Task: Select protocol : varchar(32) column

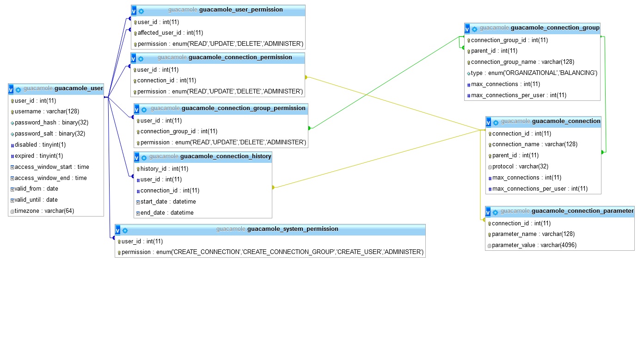Action: click(x=544, y=167)
